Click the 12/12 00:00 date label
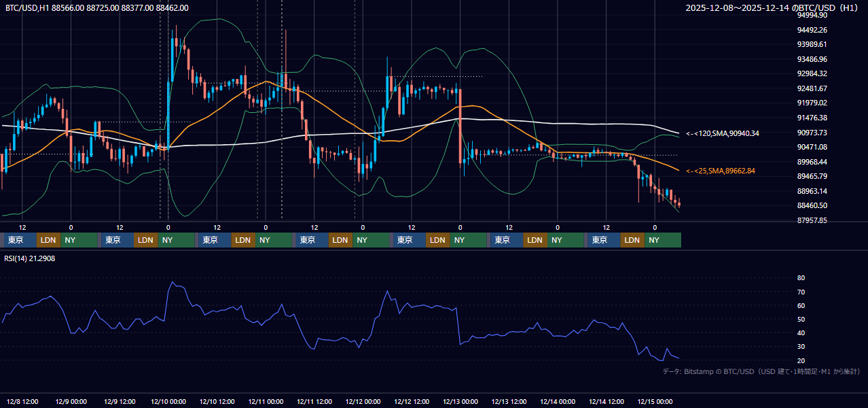 tap(363, 401)
